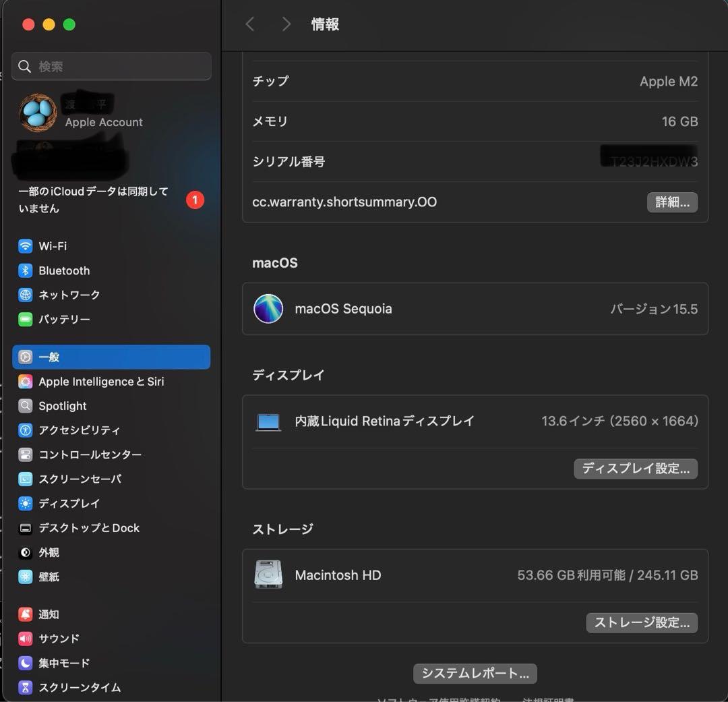Select the Spotlight magnifier icon
The height and width of the screenshot is (702, 728).
[x=26, y=406]
